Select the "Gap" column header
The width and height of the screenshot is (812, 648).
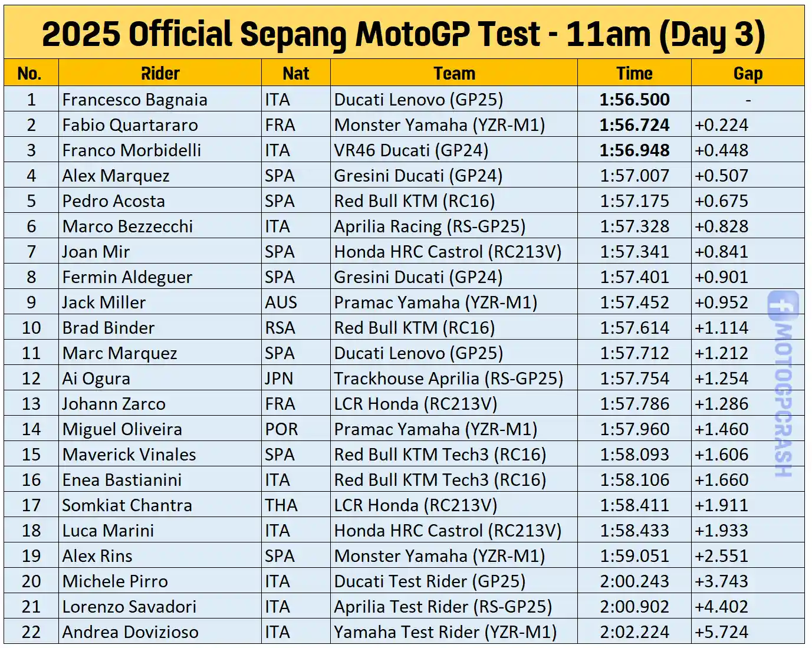pos(748,74)
